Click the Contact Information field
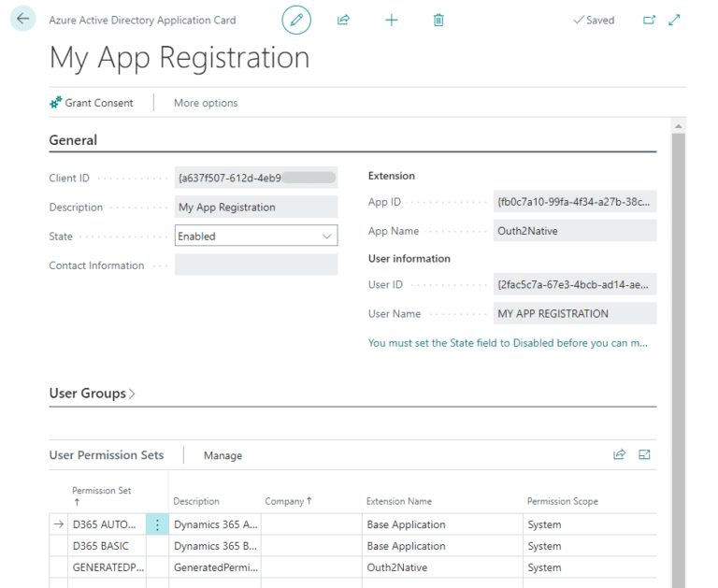This screenshot has width=718, height=588. [256, 265]
